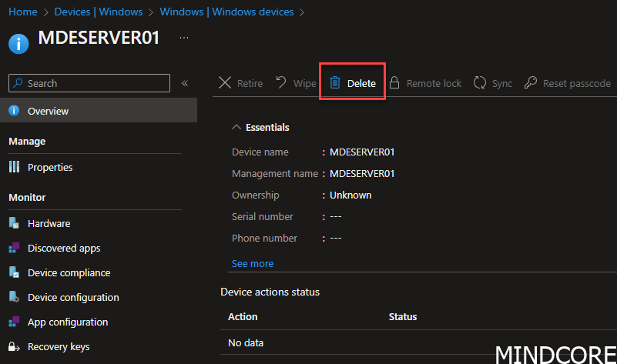
Task: Select the Wipe undo-arrow icon
Action: pos(281,82)
